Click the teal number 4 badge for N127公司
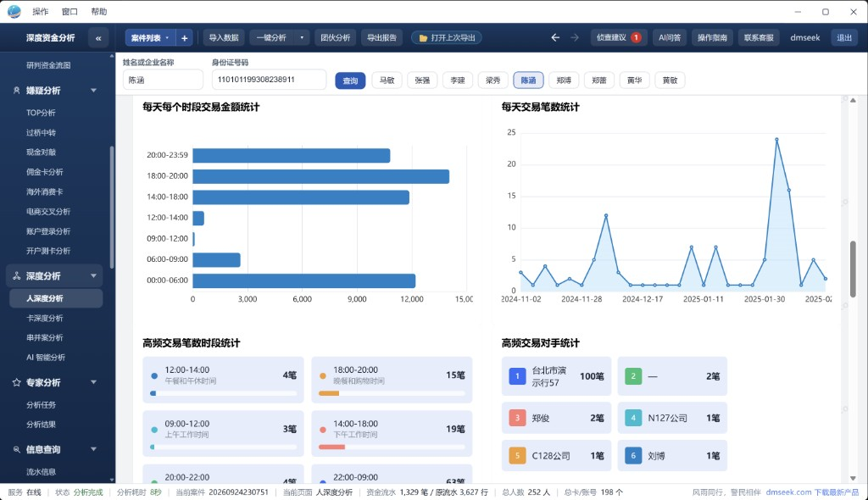This screenshot has height=500, width=868. tap(633, 418)
